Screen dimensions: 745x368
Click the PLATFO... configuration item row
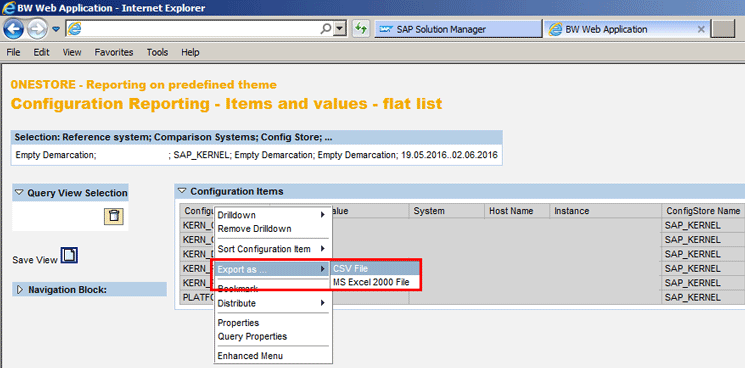coord(198,297)
